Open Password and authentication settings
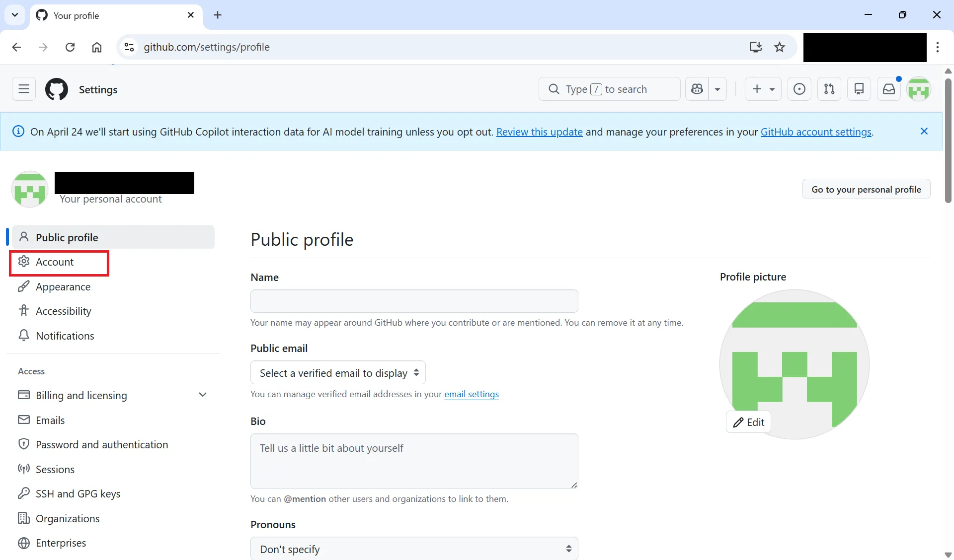Viewport: 954px width, 560px height. pyautogui.click(x=102, y=445)
